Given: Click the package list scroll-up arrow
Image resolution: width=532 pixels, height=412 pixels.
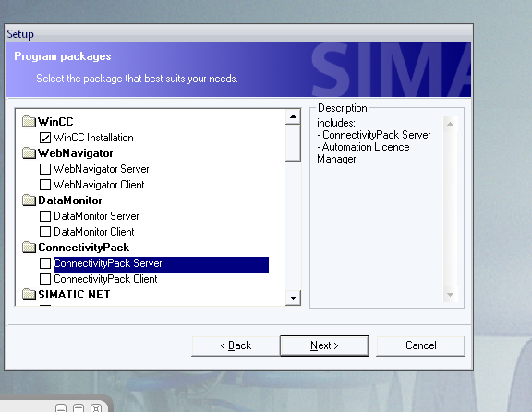Looking at the screenshot, I should coord(293,116).
